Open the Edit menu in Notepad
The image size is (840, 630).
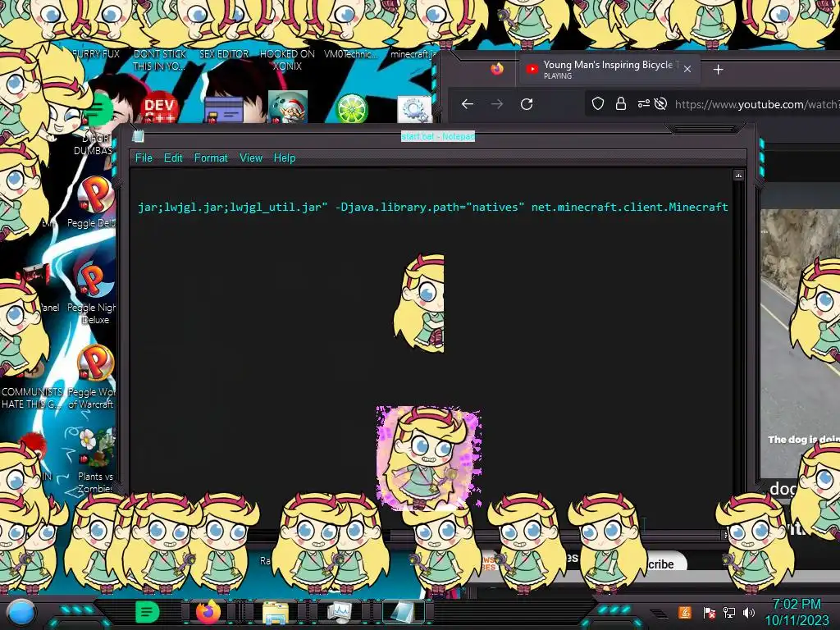173,158
